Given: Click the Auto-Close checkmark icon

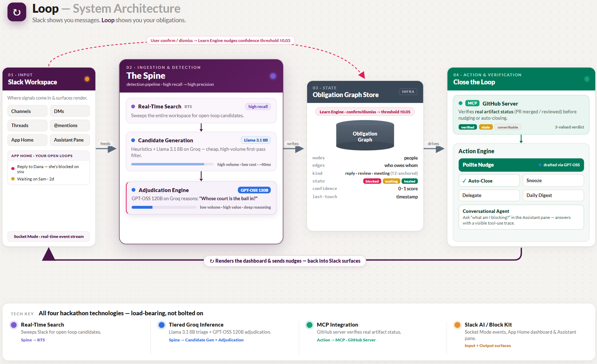Looking at the screenshot, I should pos(464,181).
